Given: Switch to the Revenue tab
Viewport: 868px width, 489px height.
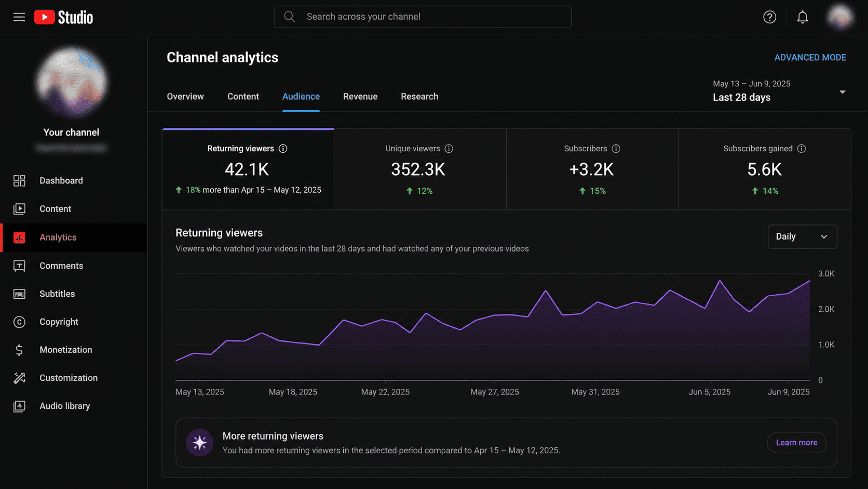Looking at the screenshot, I should [x=360, y=97].
